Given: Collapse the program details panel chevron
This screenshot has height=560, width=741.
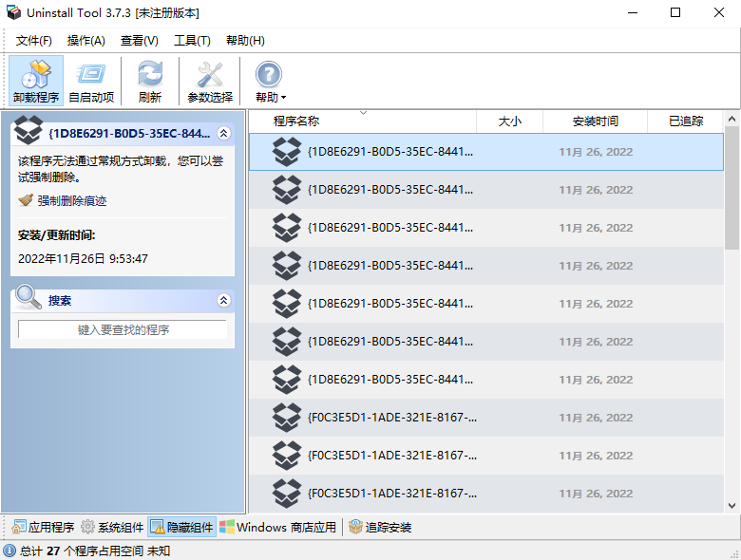Looking at the screenshot, I should click(x=223, y=134).
